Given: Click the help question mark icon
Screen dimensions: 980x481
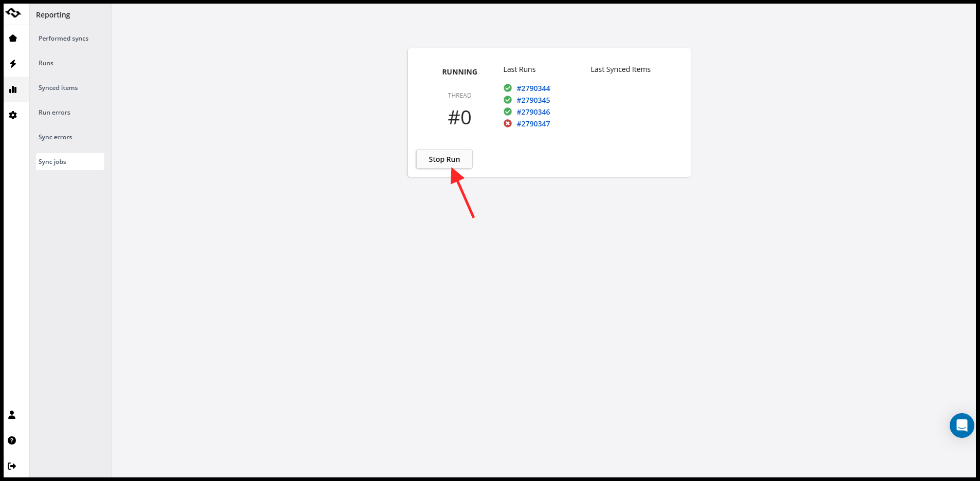Looking at the screenshot, I should coord(12,440).
